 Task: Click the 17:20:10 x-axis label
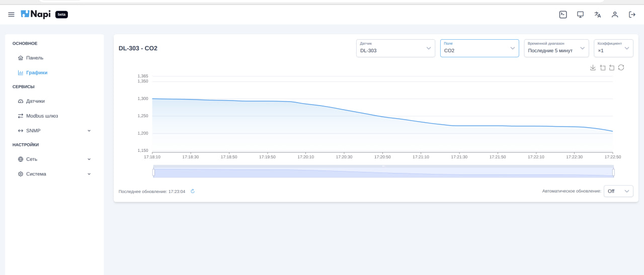[x=305, y=157]
